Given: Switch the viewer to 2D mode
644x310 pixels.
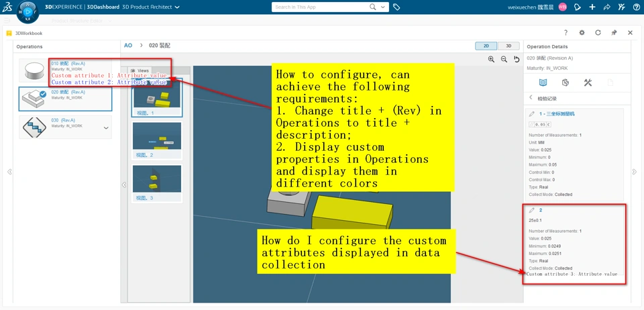Looking at the screenshot, I should coord(486,46).
